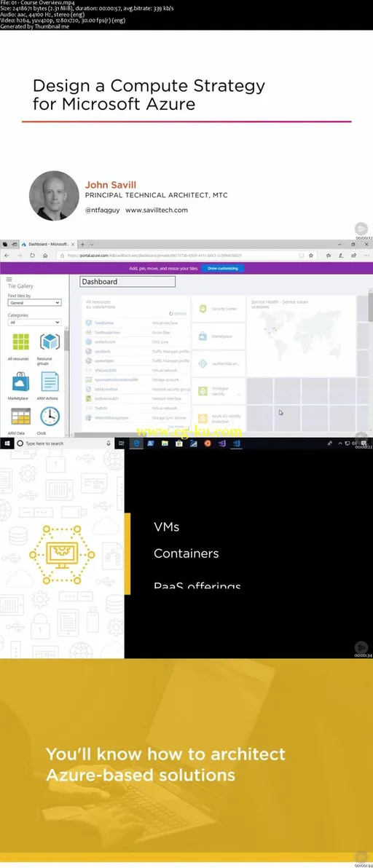Click the Dashboard name input field
Image resolution: width=373 pixels, height=868 pixels.
click(127, 282)
